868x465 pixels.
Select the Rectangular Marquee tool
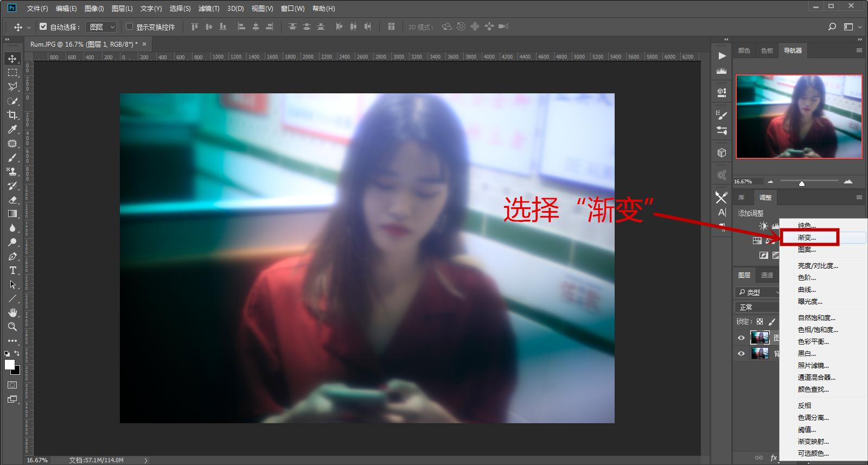[x=12, y=72]
